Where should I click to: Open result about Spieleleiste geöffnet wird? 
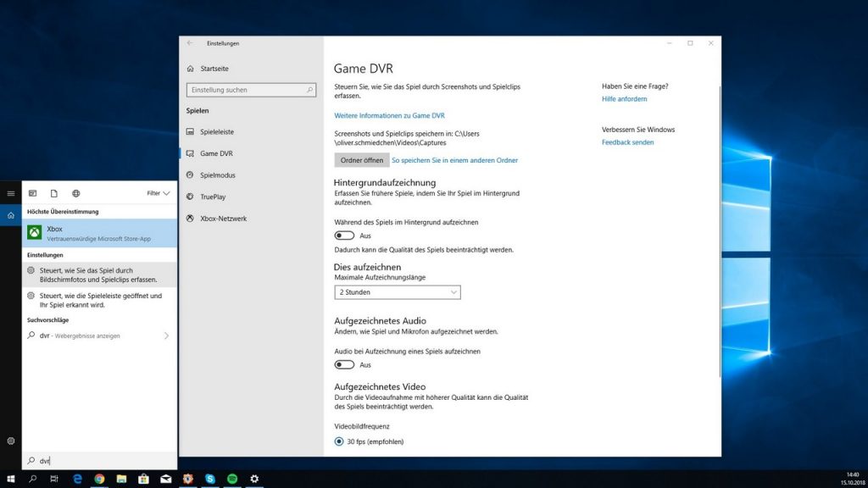pos(100,300)
